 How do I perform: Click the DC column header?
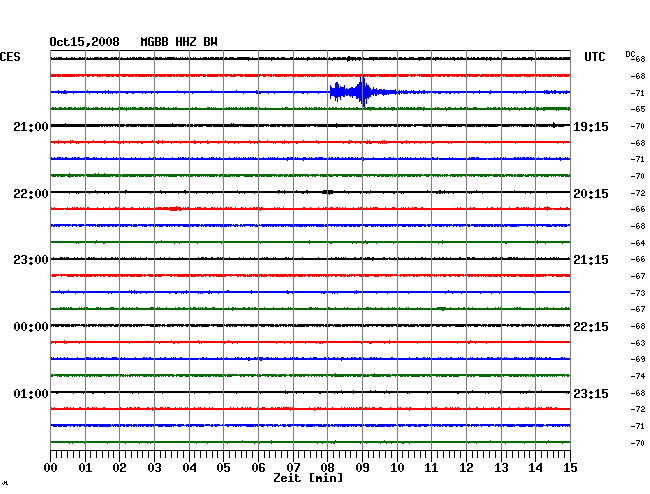[630, 54]
